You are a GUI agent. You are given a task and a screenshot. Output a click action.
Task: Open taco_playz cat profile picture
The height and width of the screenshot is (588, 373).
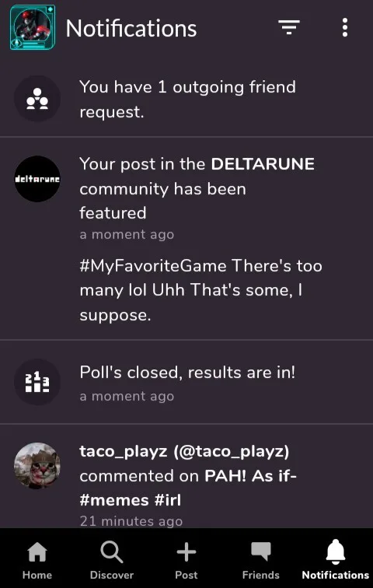(x=37, y=465)
